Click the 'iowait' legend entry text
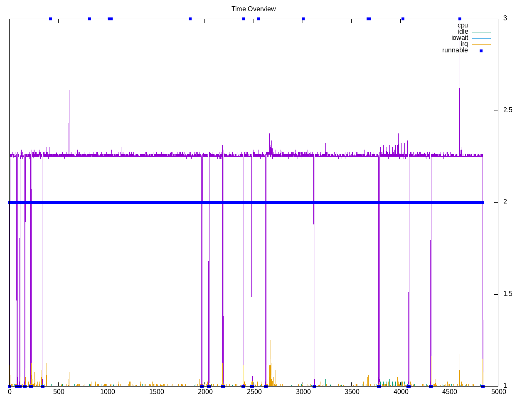 click(459, 38)
